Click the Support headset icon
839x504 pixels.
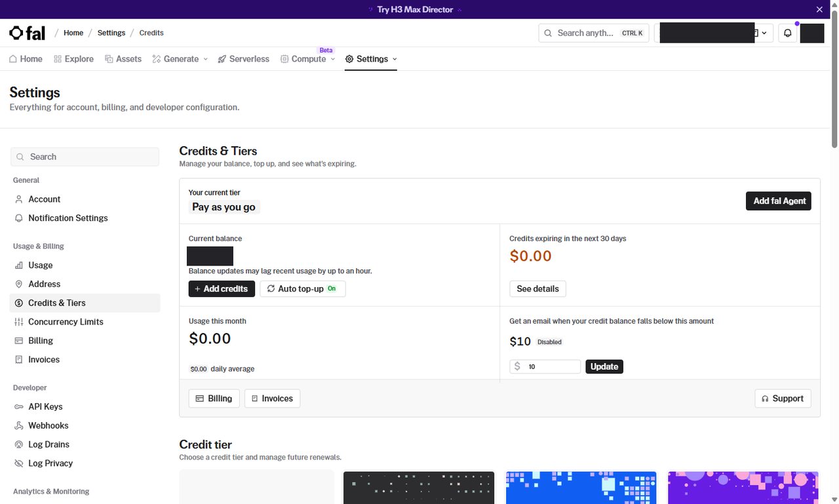[x=766, y=398]
